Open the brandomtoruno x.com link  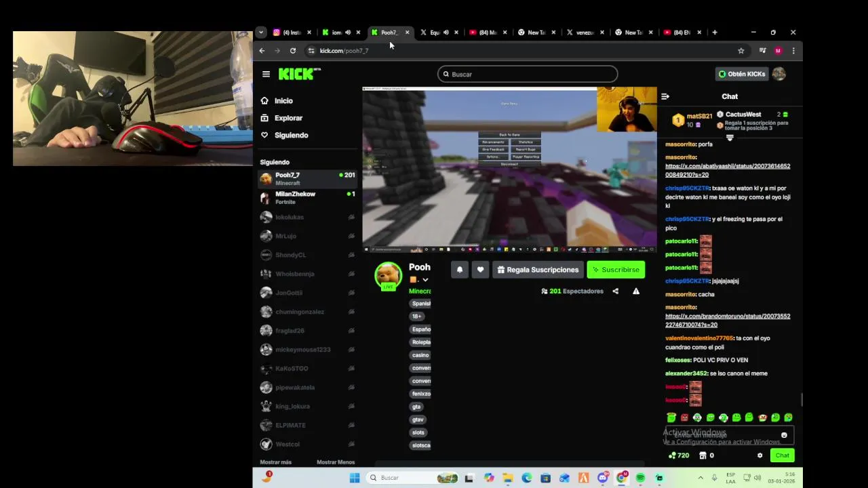pos(728,321)
